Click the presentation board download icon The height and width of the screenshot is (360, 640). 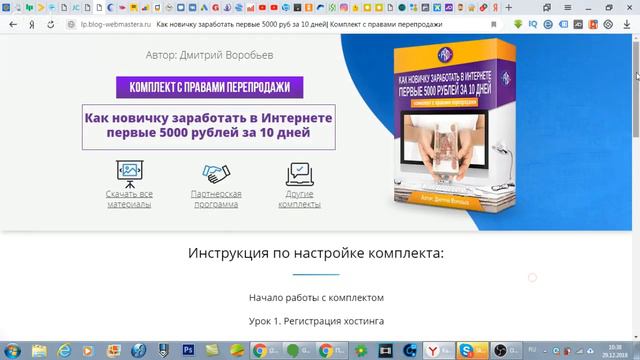point(129,173)
